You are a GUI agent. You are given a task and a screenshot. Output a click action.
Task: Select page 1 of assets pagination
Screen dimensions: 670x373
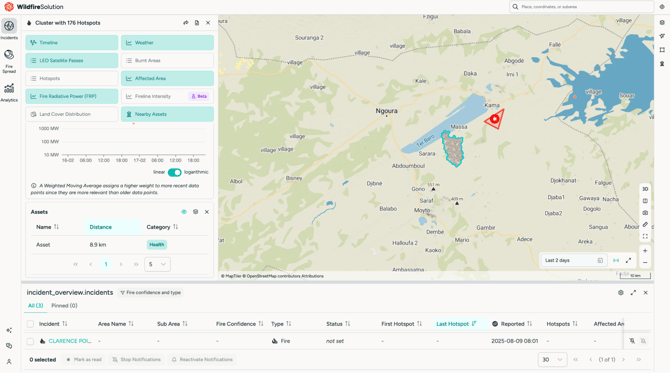(106, 264)
